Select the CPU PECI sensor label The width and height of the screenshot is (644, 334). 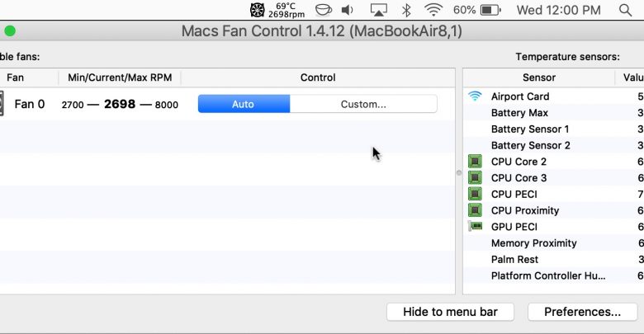pyautogui.click(x=514, y=194)
